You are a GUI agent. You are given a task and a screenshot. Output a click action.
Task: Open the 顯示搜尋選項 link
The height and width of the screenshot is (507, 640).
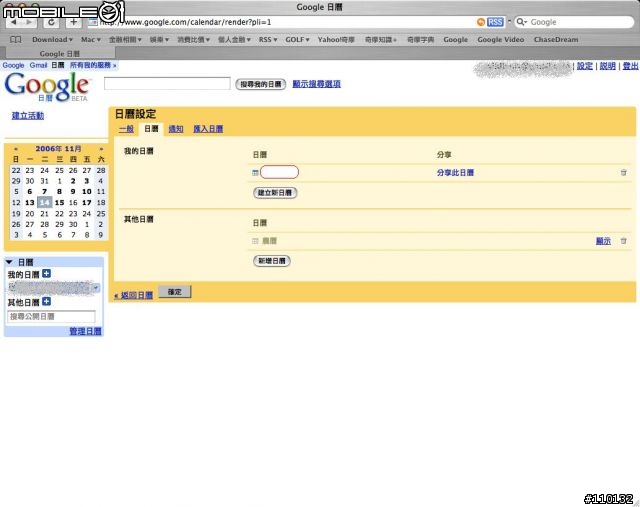click(316, 84)
